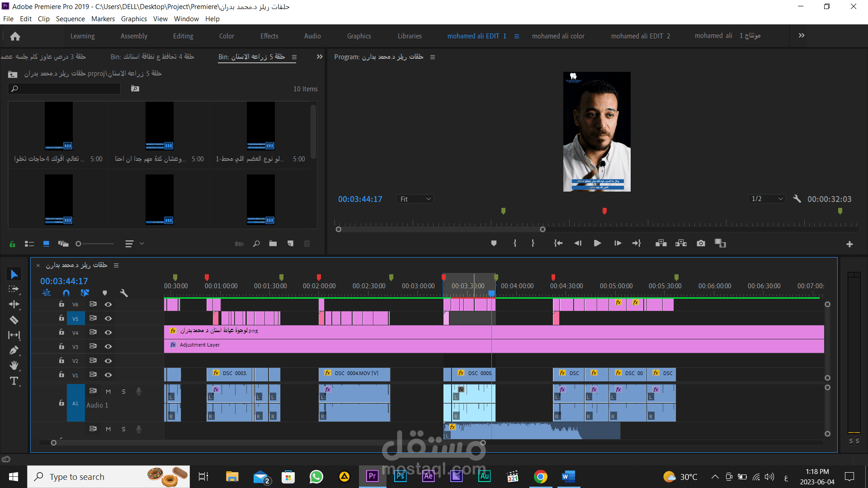
Task: Toggle timeline Snap magnet
Action: (66, 293)
